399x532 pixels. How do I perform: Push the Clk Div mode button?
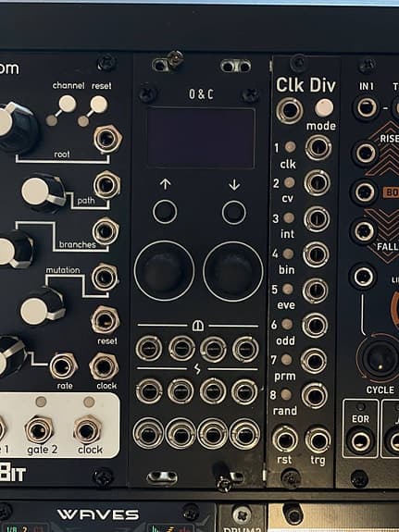point(324,107)
